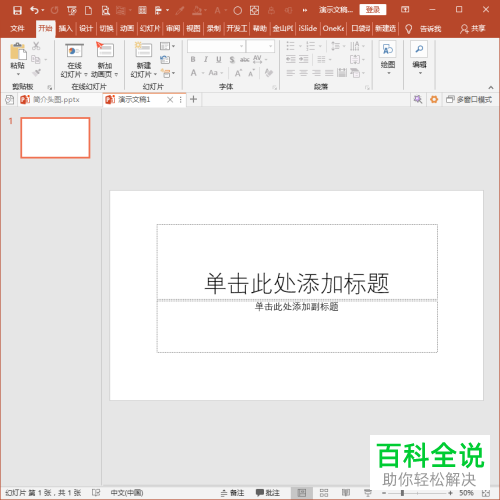Click the purple pin icon in tab bar
The height and width of the screenshot is (500, 500).
(418, 99)
